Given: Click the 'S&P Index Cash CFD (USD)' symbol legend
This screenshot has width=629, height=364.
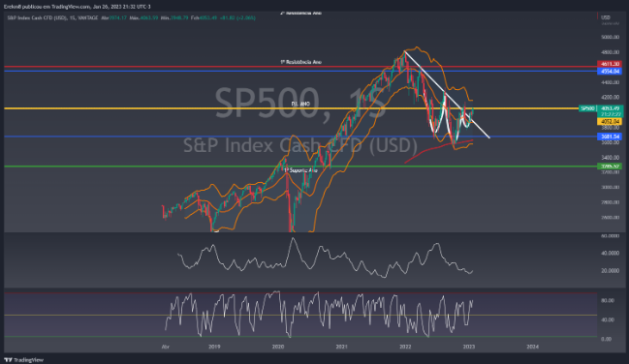Looking at the screenshot, I should (x=52, y=17).
